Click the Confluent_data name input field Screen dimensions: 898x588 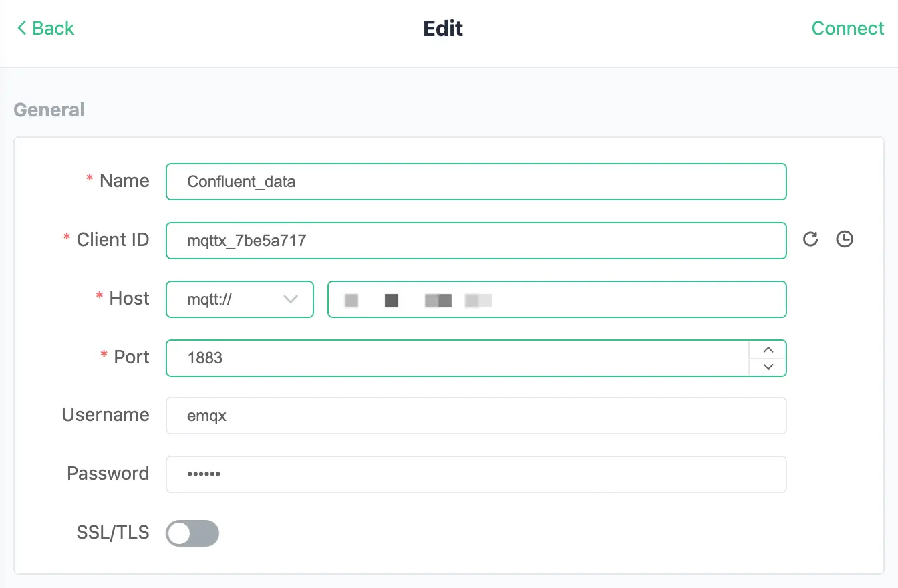point(476,181)
